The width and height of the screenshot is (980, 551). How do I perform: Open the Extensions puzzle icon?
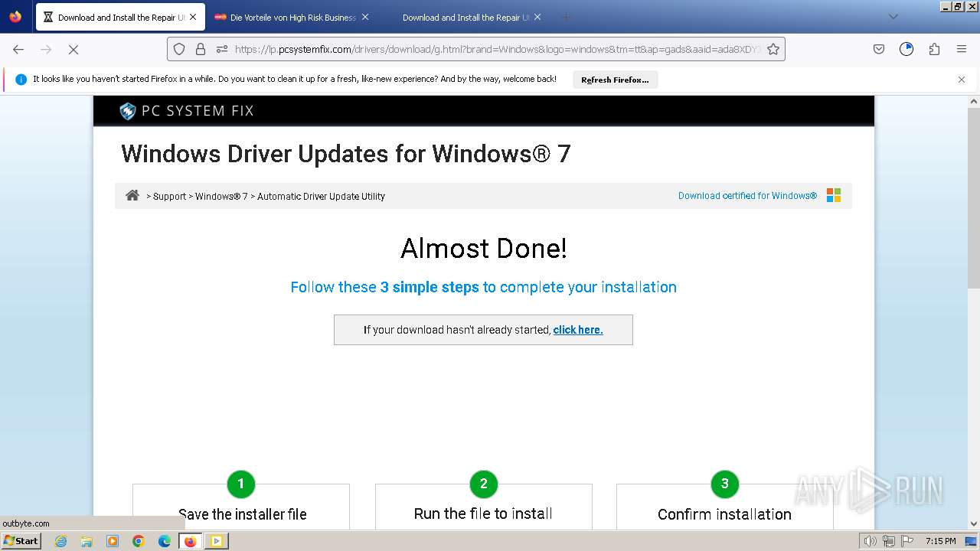point(934,49)
